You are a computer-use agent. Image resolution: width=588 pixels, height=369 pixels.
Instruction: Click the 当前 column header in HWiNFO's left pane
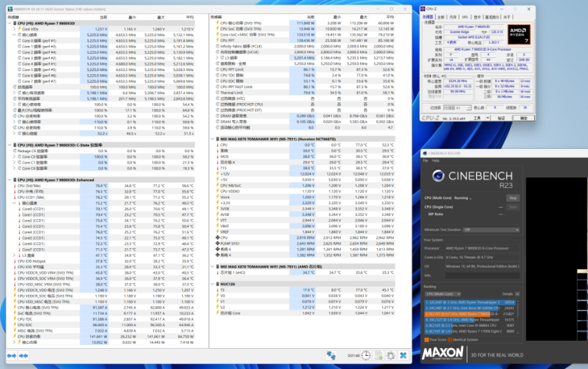pos(94,17)
